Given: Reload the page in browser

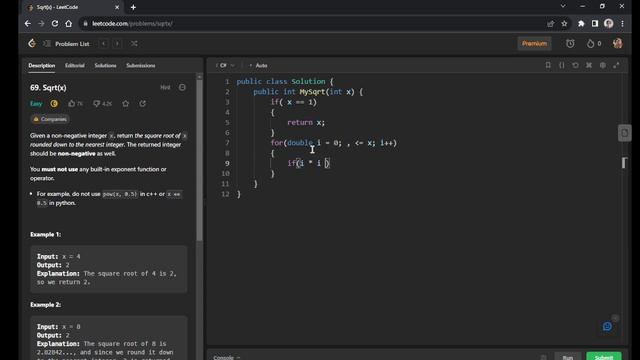Looking at the screenshot, I should pyautogui.click(x=55, y=24).
